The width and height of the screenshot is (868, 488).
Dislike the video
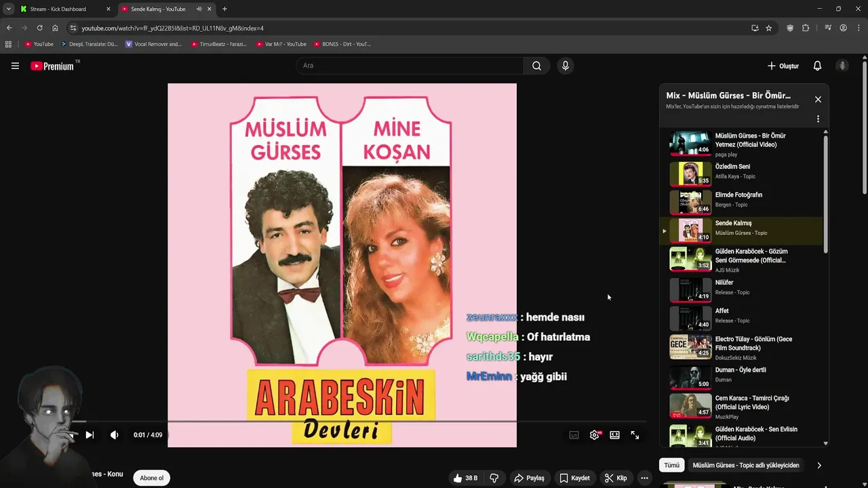[494, 478]
